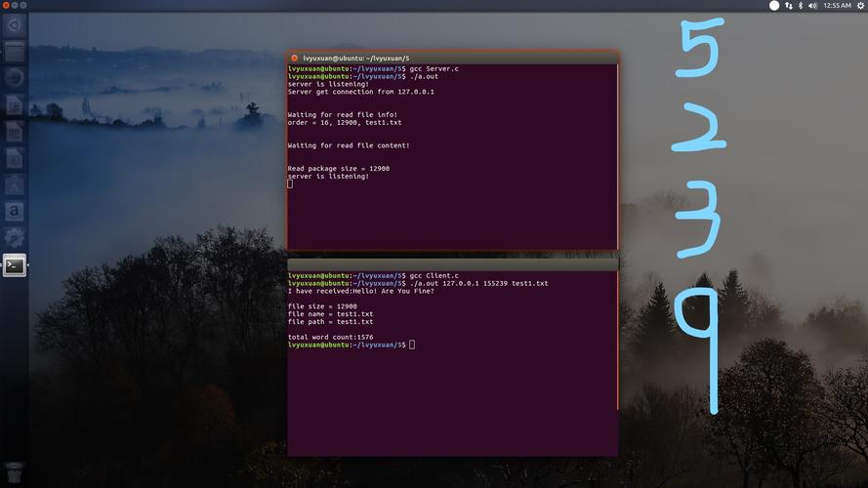Viewport: 868px width, 488px height.
Task: Open the Bluetooth indicator menu
Action: click(801, 6)
